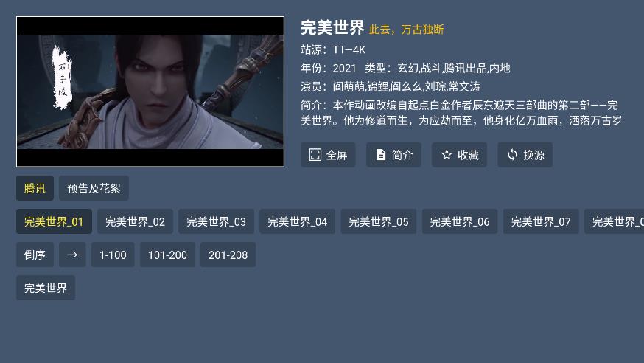Click the 完美世界 related search tag
This screenshot has width=644, height=363.
tap(46, 288)
